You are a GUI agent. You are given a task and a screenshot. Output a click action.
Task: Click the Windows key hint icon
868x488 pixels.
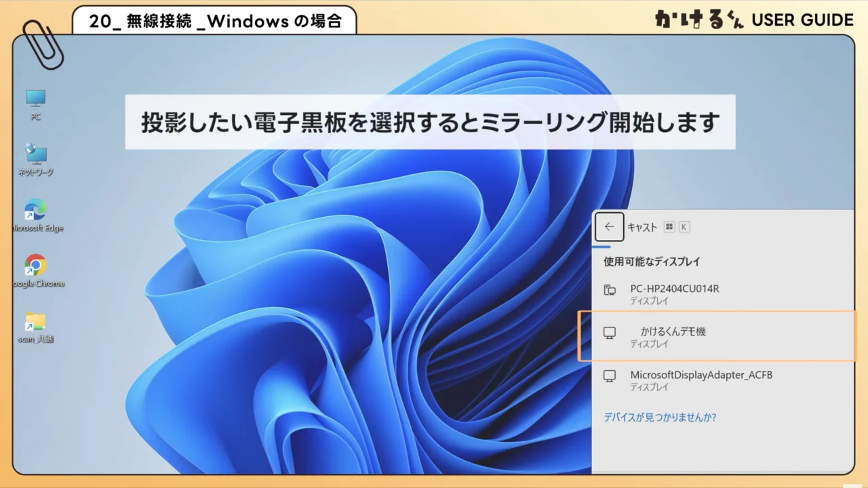click(669, 227)
